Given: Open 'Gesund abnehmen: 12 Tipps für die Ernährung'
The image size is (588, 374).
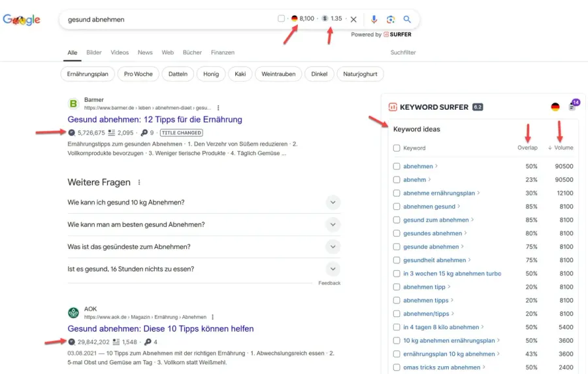Looking at the screenshot, I should tap(155, 119).
